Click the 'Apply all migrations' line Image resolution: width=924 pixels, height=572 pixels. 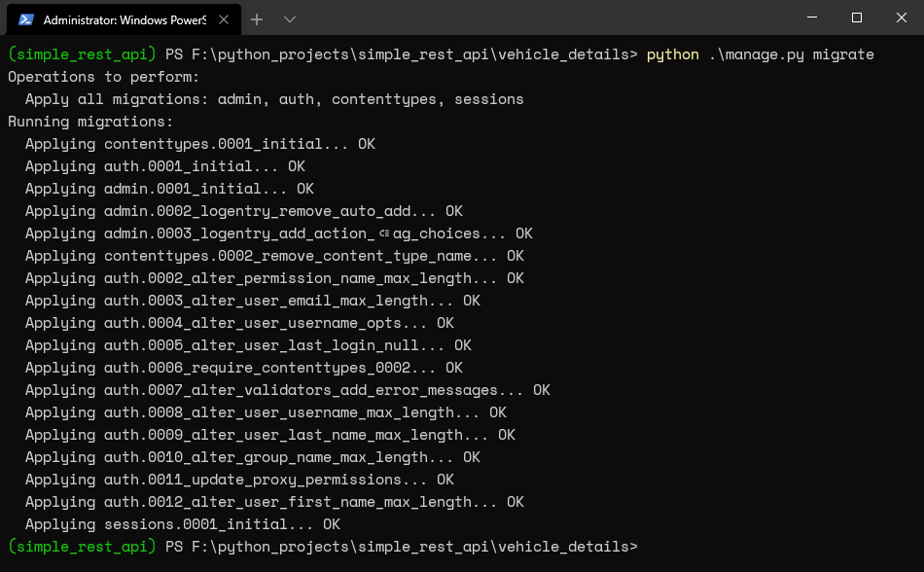274,99
